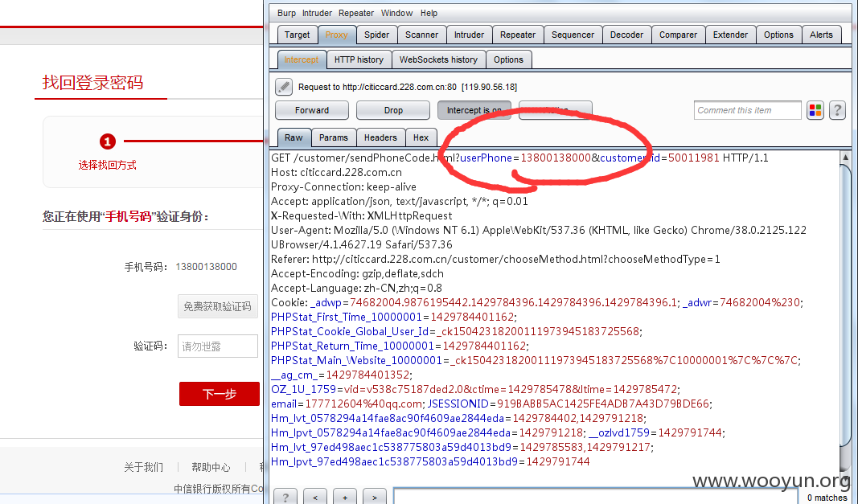This screenshot has height=504, width=858.
Task: Open the Proxy Options sub-tab
Action: tap(508, 59)
